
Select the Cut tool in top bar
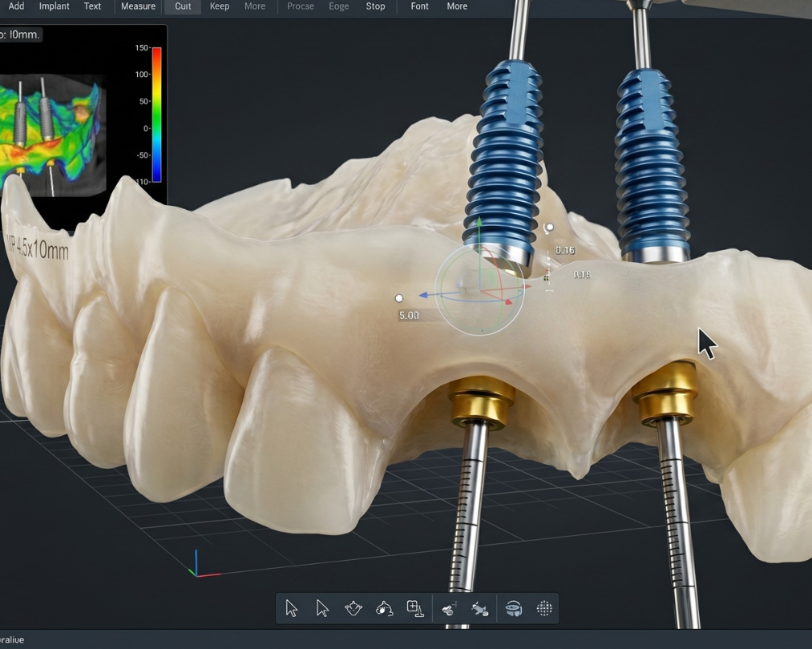tap(183, 6)
